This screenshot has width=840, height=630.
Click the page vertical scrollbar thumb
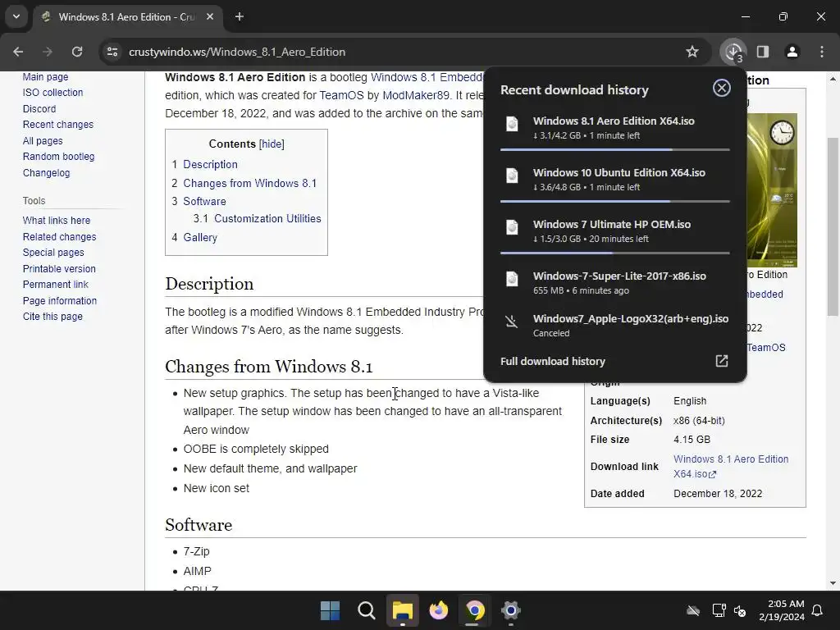[x=833, y=226]
